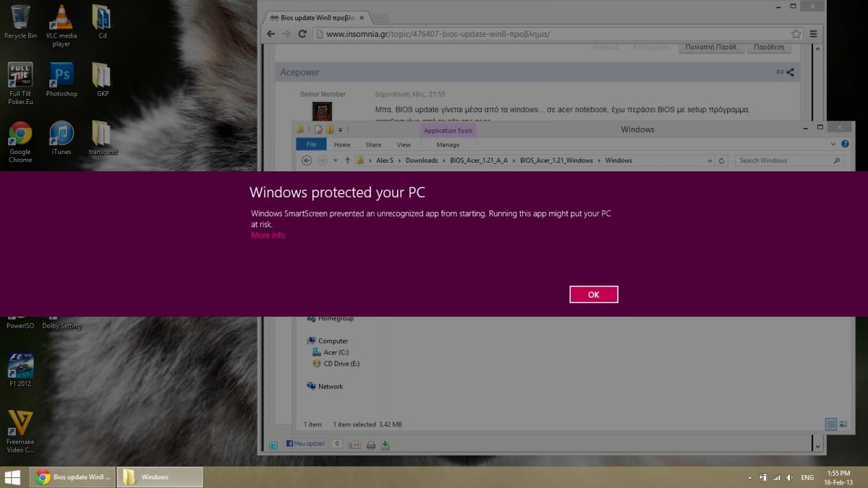Screen dimensions: 868x488
Task: Select the VLC media player desktop icon
Action: click(61, 25)
